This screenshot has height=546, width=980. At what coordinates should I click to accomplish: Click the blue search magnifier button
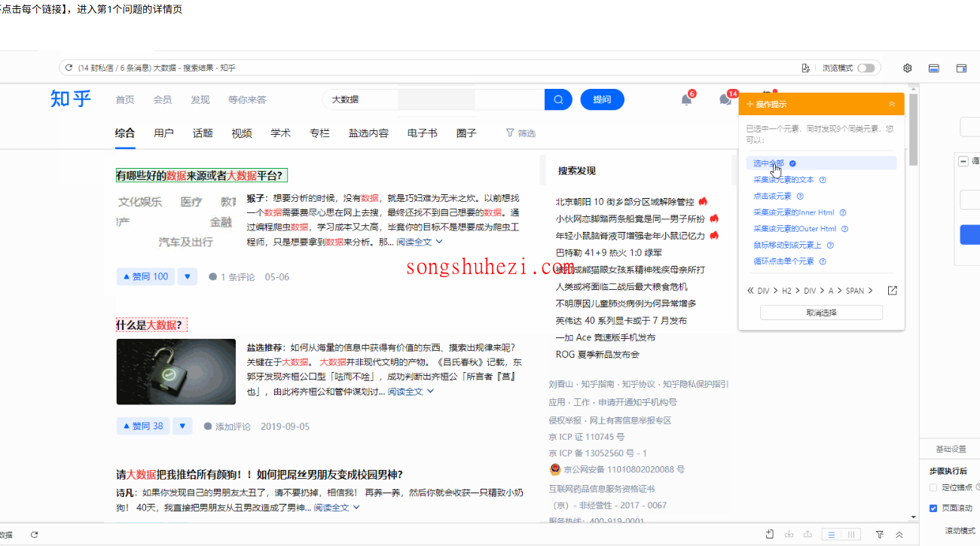558,99
